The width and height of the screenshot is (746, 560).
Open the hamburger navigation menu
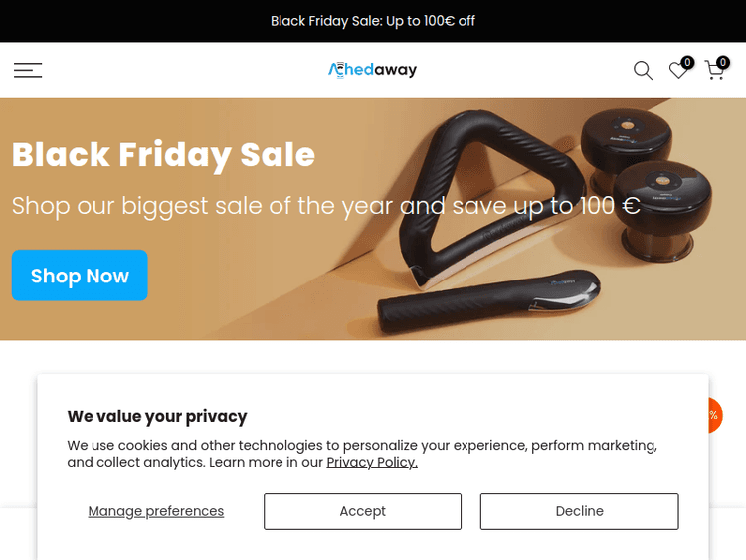point(28,70)
